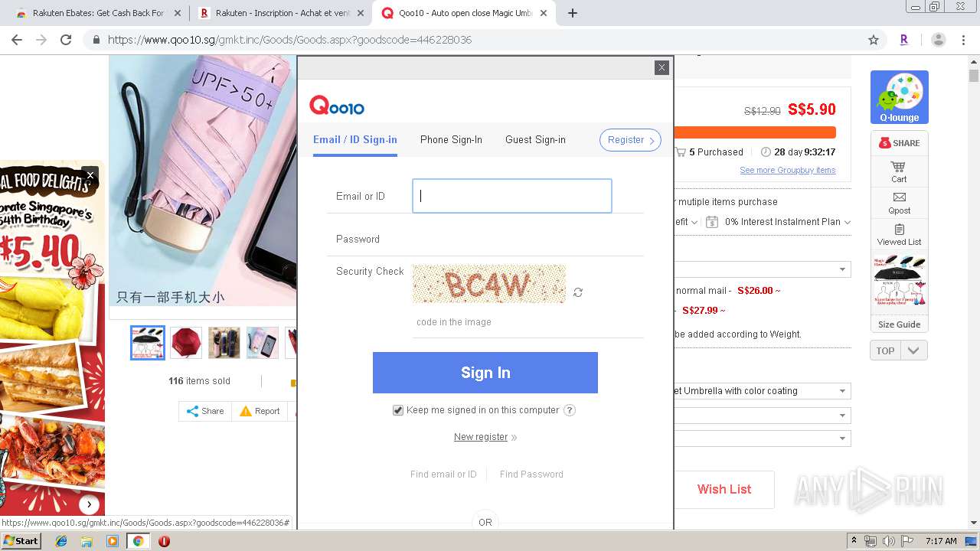Select the third product thumbnail
The height and width of the screenshot is (551, 980).
pos(224,343)
